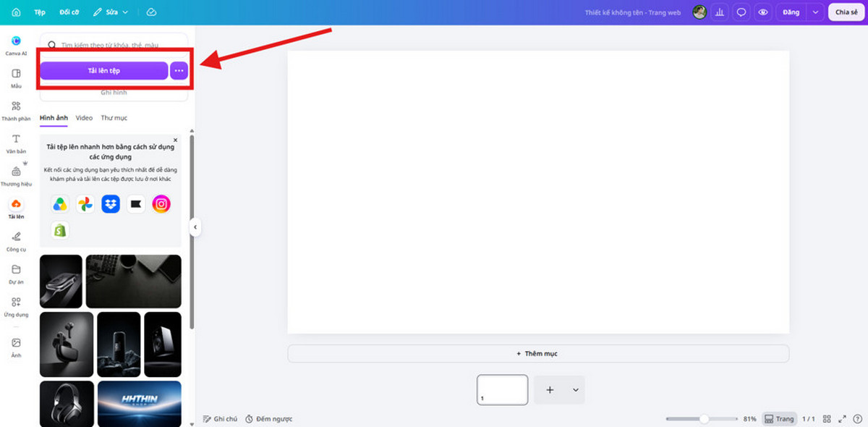Open the Dự án projects panel

click(16, 274)
